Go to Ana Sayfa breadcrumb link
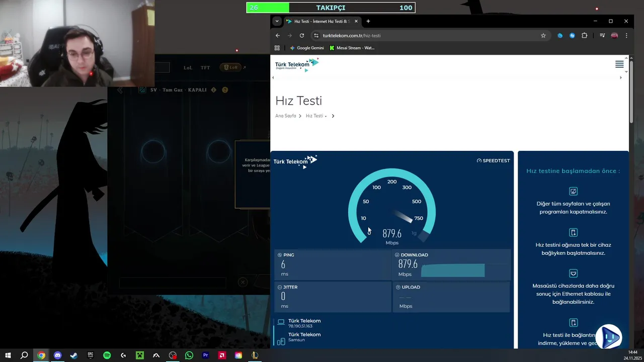Image resolution: width=644 pixels, height=362 pixels. pyautogui.click(x=286, y=116)
